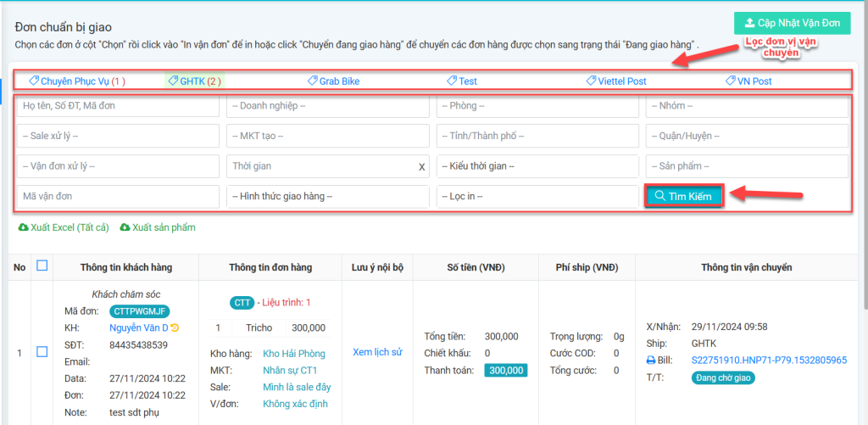Screen dimensions: 868x425
Task: Click the Họ tên, Số ĐT, Mã đơn field
Action: 118,106
